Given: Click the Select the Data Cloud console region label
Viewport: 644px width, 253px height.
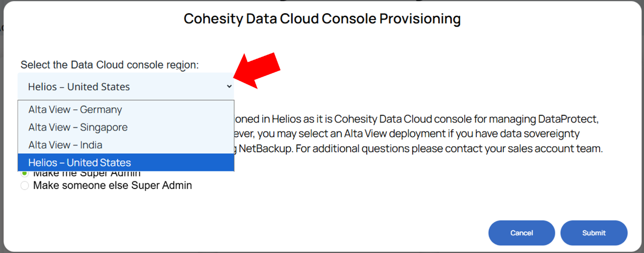Looking at the screenshot, I should point(110,65).
